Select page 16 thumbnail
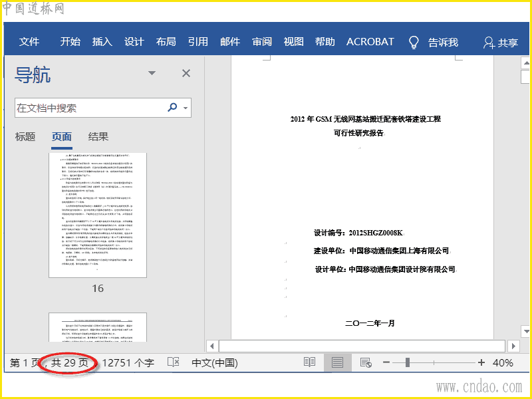The image size is (532, 399). tap(98, 215)
